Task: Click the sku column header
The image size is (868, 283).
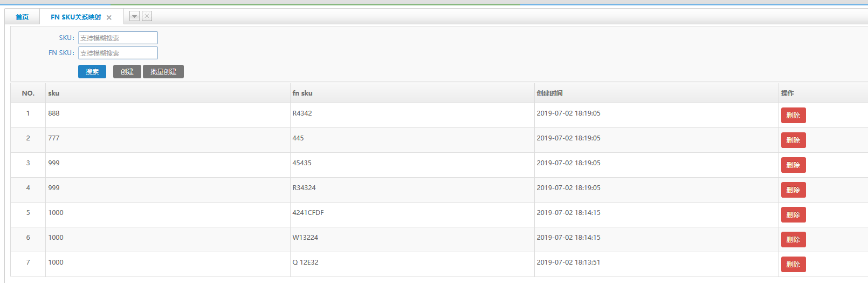Action: [54, 93]
